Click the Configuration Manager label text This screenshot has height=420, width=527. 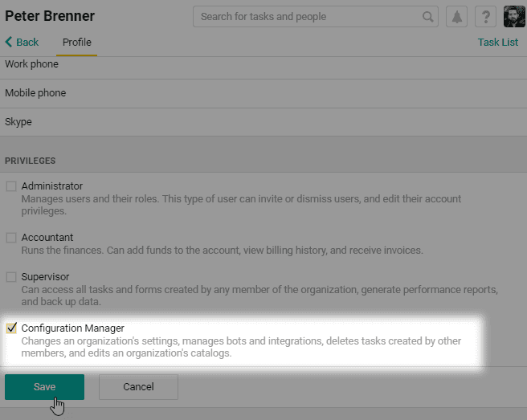pos(72,328)
